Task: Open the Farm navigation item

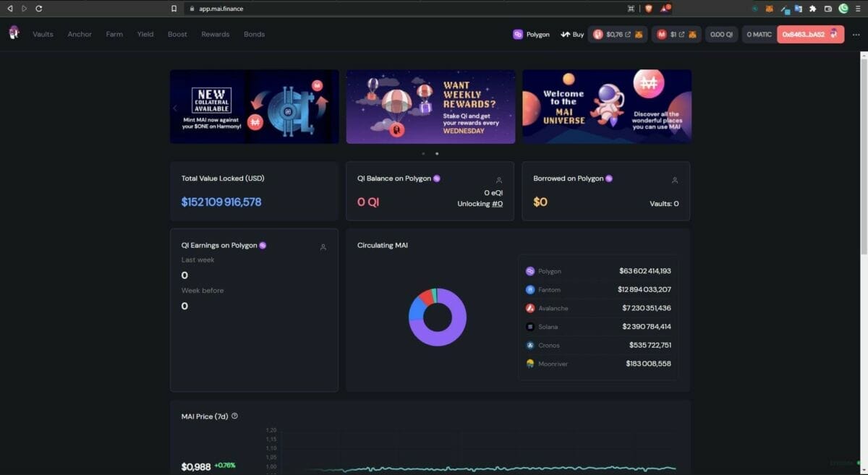Action: click(114, 35)
